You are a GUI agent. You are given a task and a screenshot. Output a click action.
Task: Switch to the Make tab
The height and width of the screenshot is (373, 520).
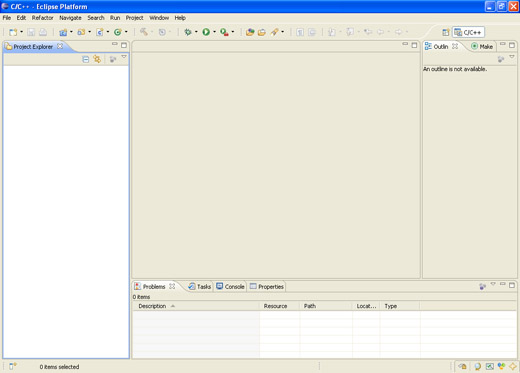(482, 47)
